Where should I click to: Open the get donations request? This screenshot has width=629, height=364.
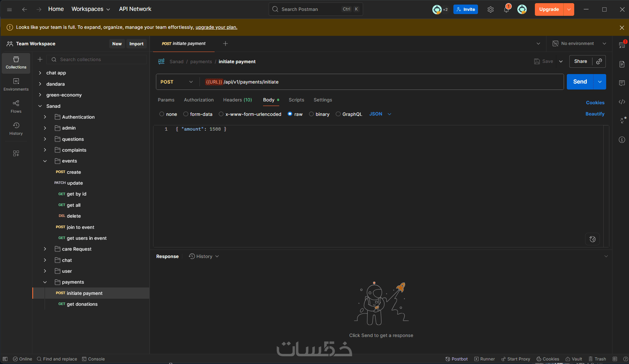coord(82,304)
